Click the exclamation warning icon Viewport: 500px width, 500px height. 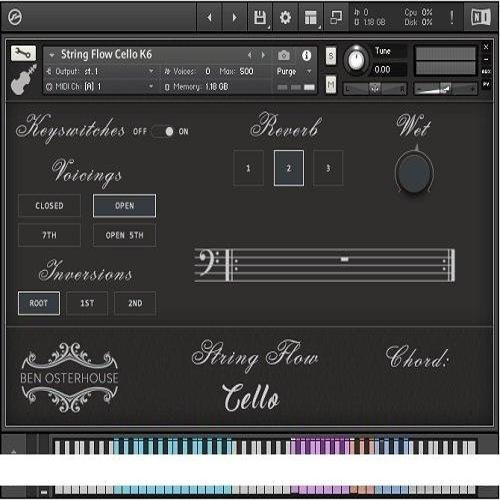click(452, 17)
